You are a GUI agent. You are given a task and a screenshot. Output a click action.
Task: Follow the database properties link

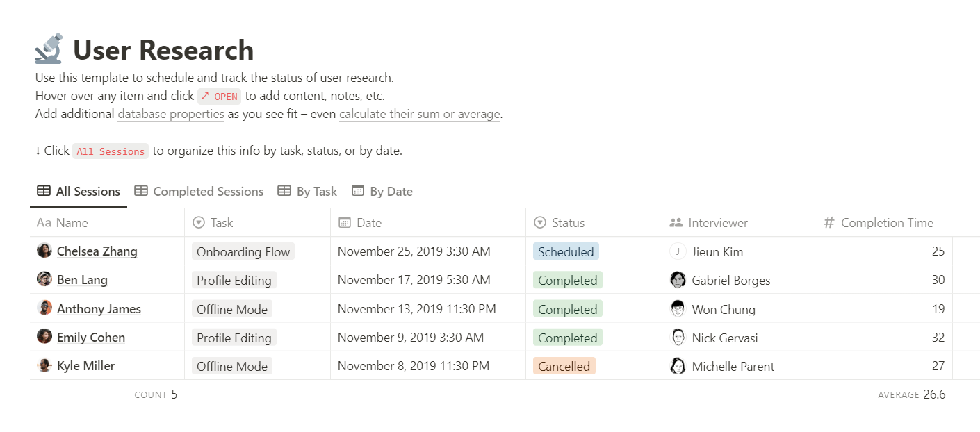(171, 114)
